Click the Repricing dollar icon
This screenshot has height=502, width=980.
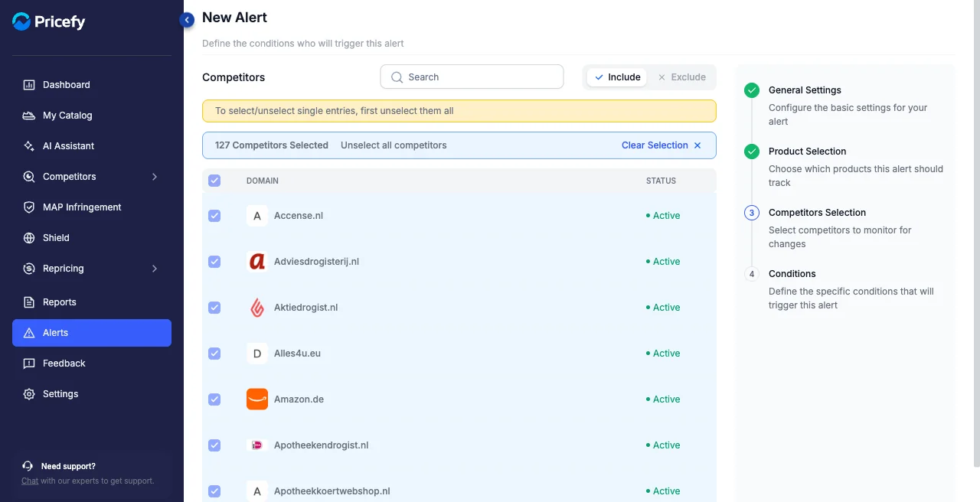pyautogui.click(x=29, y=269)
